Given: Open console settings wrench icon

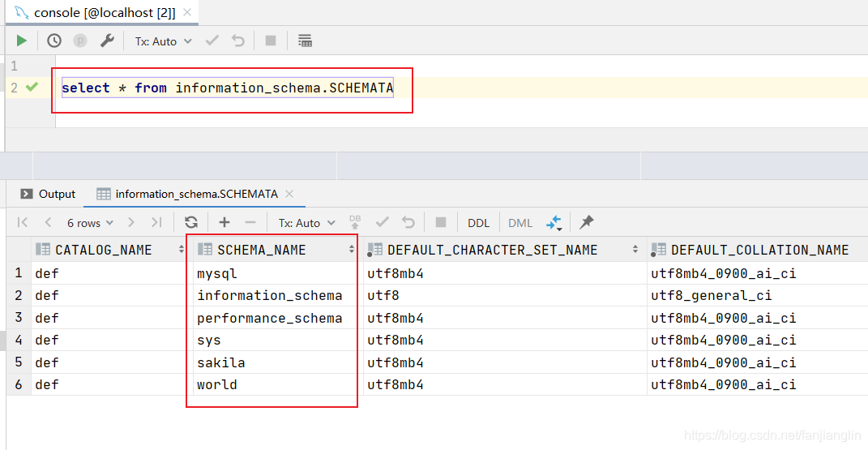Looking at the screenshot, I should point(107,41).
